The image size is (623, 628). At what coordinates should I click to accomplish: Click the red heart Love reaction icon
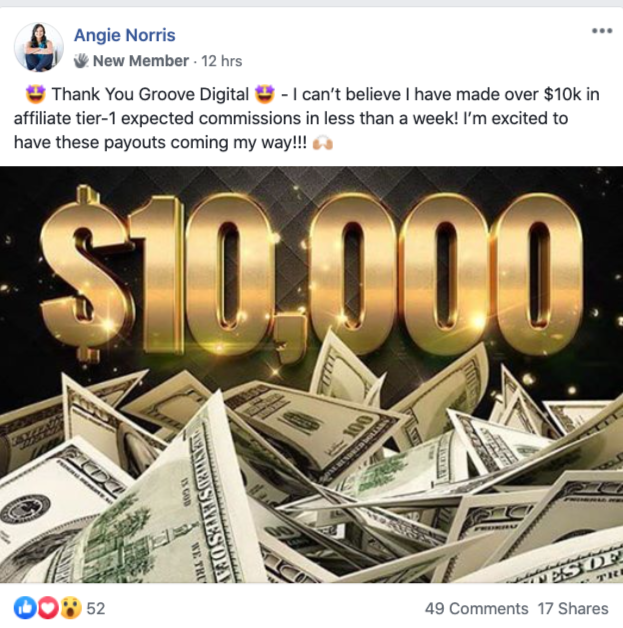pyautogui.click(x=48, y=608)
